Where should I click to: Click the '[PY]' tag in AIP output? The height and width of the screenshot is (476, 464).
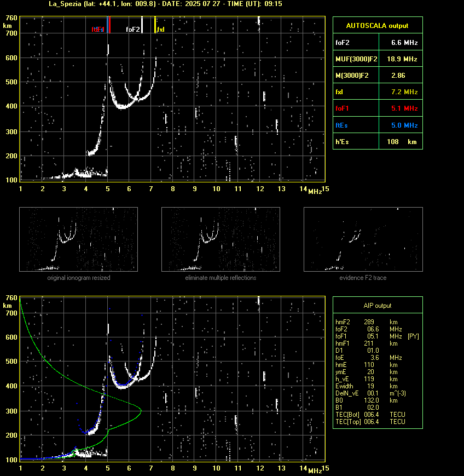point(413,336)
